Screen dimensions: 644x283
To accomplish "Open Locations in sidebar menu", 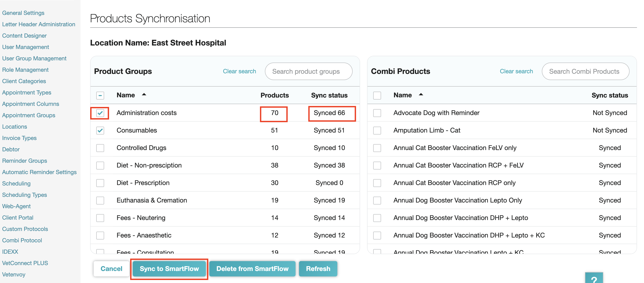I will click(x=14, y=126).
